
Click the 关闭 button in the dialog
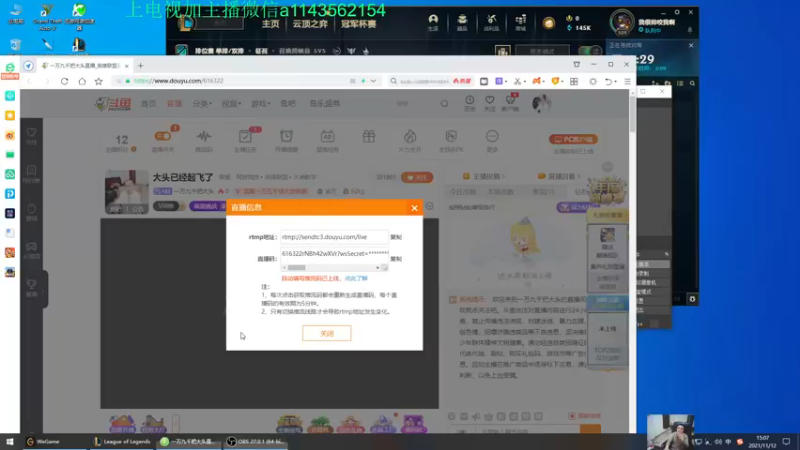[x=327, y=333]
